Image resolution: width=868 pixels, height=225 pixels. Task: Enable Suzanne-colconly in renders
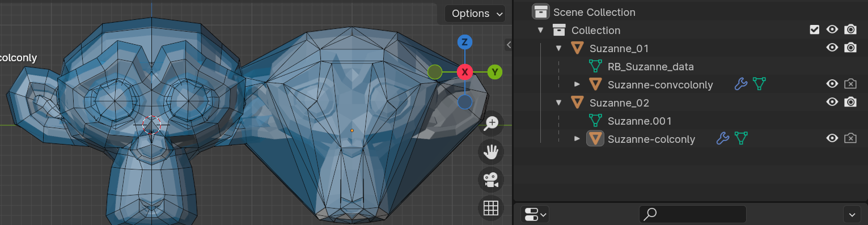850,138
